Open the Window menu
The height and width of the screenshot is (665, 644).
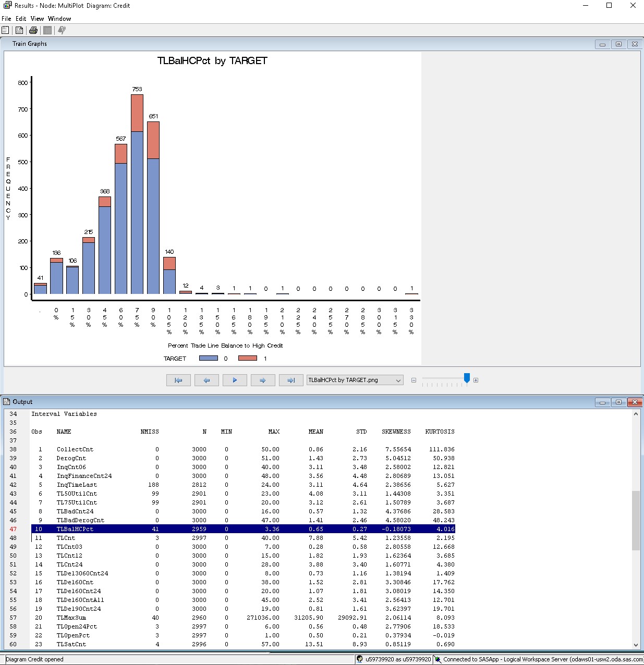click(x=59, y=18)
